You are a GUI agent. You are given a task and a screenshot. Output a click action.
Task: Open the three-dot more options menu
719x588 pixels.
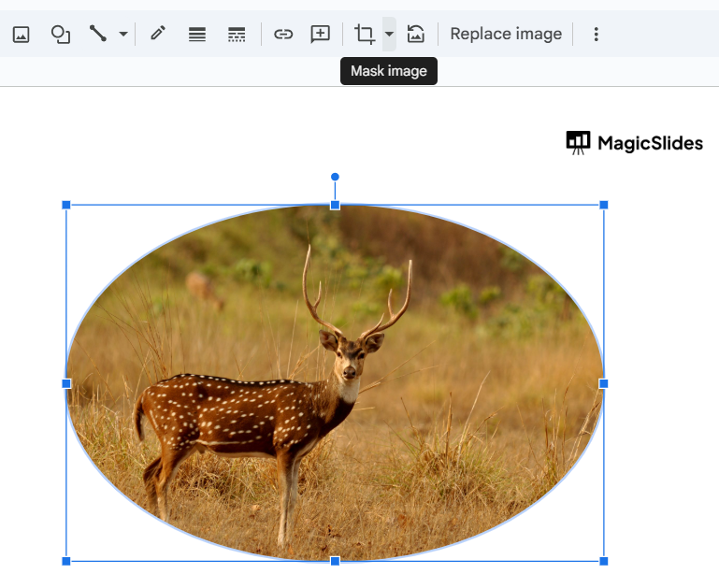[x=596, y=35]
